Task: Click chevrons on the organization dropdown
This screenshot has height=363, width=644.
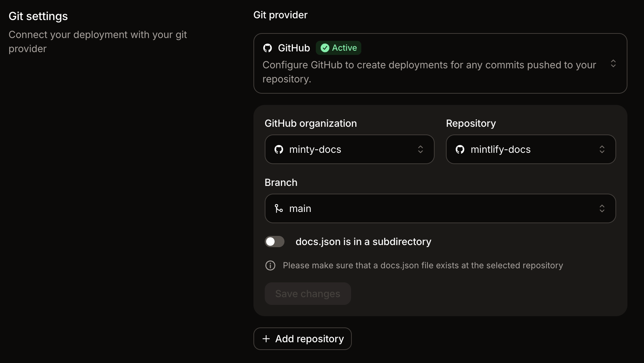Action: (421, 149)
